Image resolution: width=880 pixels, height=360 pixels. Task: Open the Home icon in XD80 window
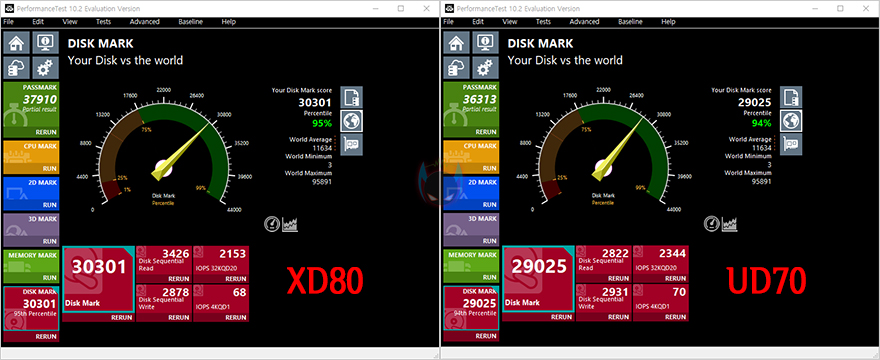tap(17, 43)
